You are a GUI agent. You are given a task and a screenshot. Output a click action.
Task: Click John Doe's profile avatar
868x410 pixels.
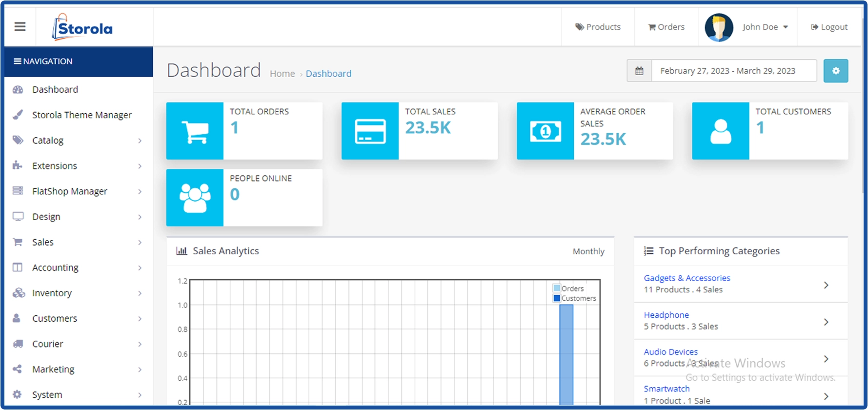pyautogui.click(x=719, y=27)
